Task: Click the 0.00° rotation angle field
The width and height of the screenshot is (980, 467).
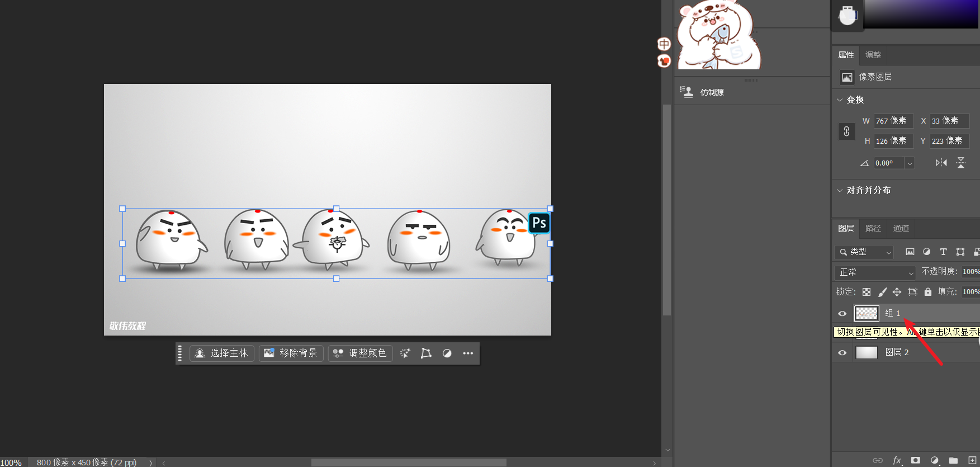Action: click(889, 163)
